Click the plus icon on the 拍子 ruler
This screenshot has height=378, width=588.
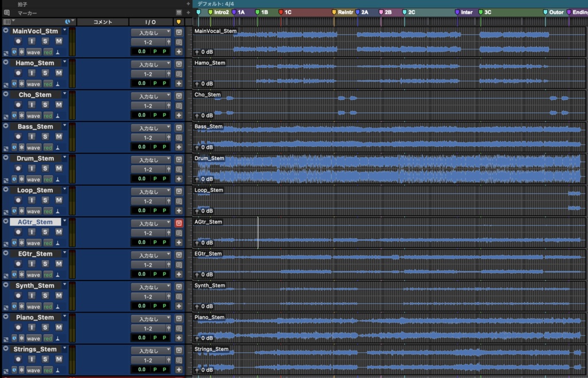(x=188, y=4)
